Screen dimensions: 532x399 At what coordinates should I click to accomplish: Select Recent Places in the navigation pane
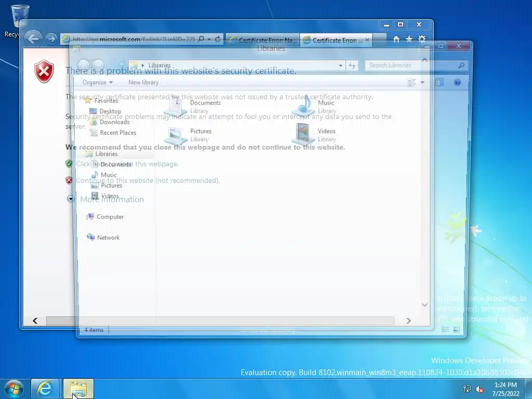(x=113, y=132)
